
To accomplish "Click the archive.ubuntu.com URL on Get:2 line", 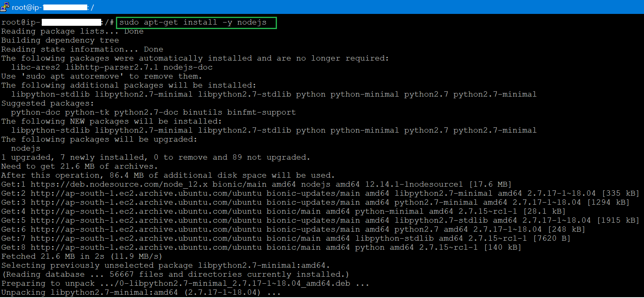I will point(146,194).
